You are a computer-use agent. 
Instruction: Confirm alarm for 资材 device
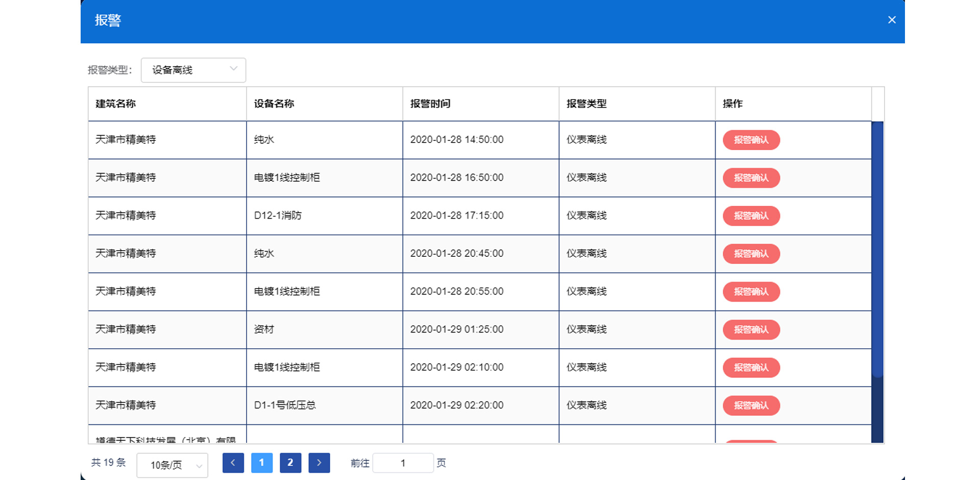pos(751,329)
